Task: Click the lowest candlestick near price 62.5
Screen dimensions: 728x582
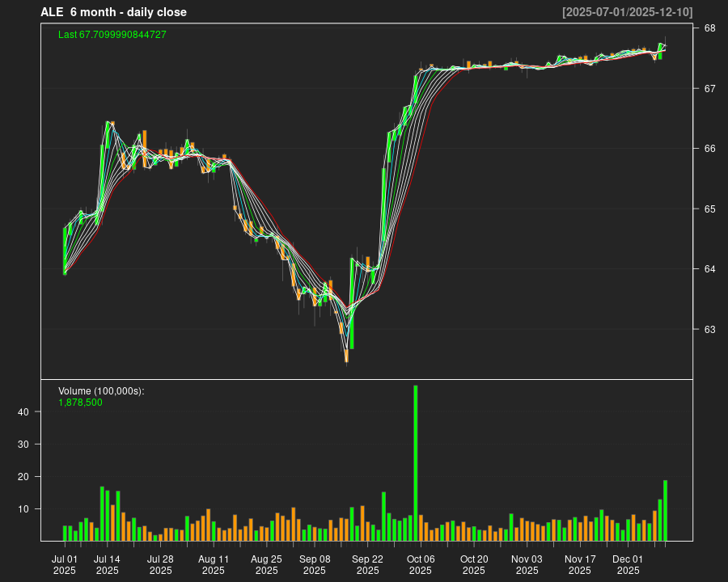Action: click(346, 355)
